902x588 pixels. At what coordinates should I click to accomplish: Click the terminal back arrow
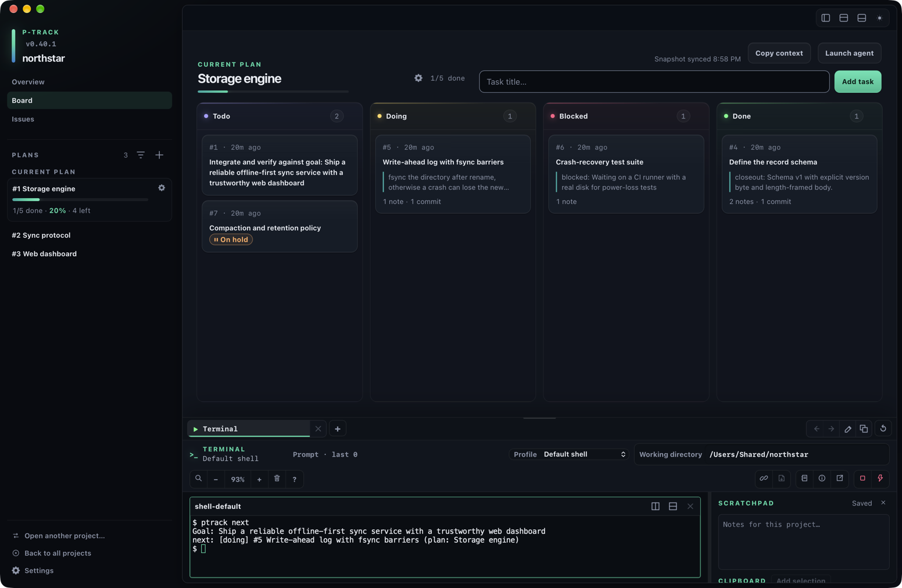click(x=817, y=429)
